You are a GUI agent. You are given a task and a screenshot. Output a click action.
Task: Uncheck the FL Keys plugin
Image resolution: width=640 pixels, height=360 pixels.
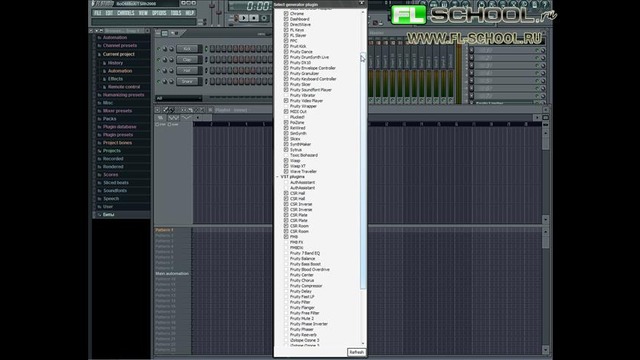[x=286, y=30]
